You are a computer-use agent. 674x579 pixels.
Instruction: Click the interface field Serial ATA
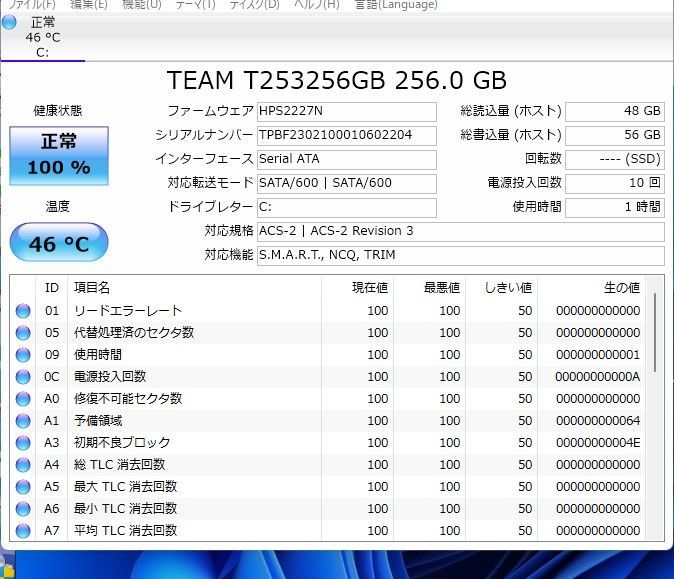(x=346, y=159)
